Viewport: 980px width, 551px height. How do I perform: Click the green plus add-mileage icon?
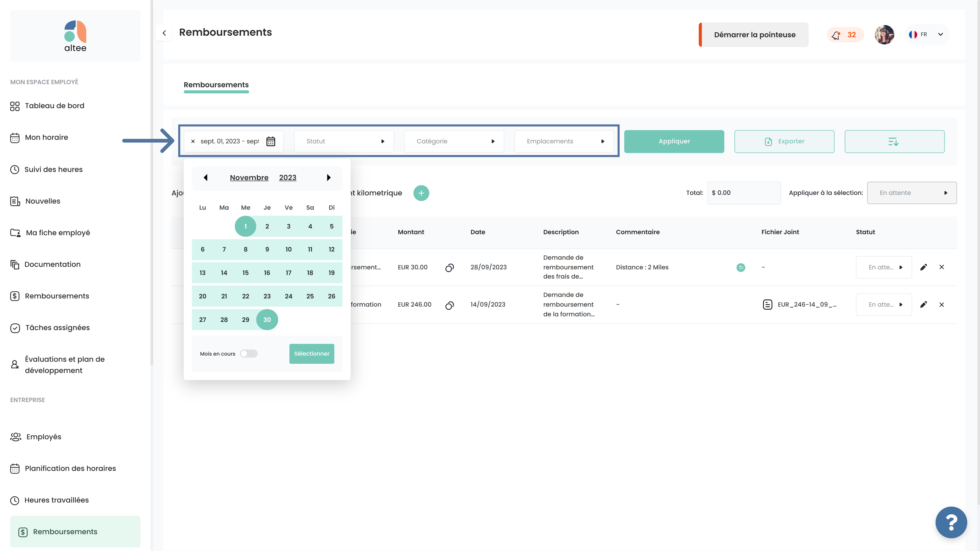coord(421,193)
